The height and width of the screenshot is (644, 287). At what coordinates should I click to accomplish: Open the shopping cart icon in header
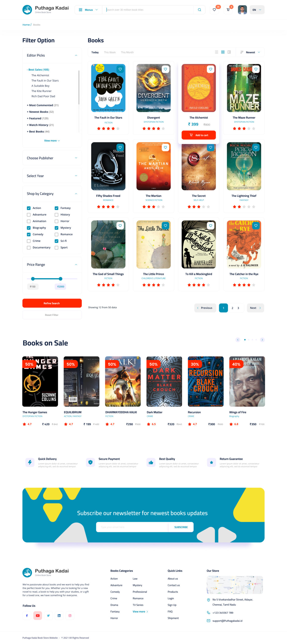tap(228, 10)
